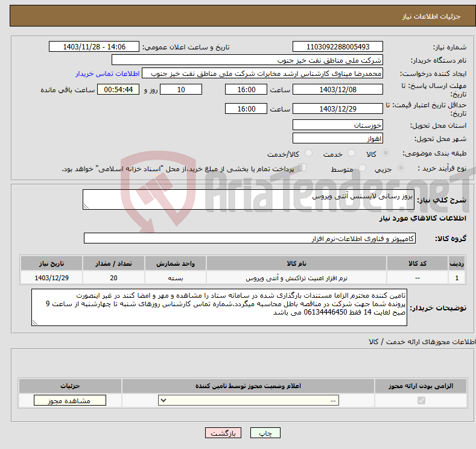Click the واحد شمارش column header
Viewport: 476px width, 449px height.
tap(176, 263)
